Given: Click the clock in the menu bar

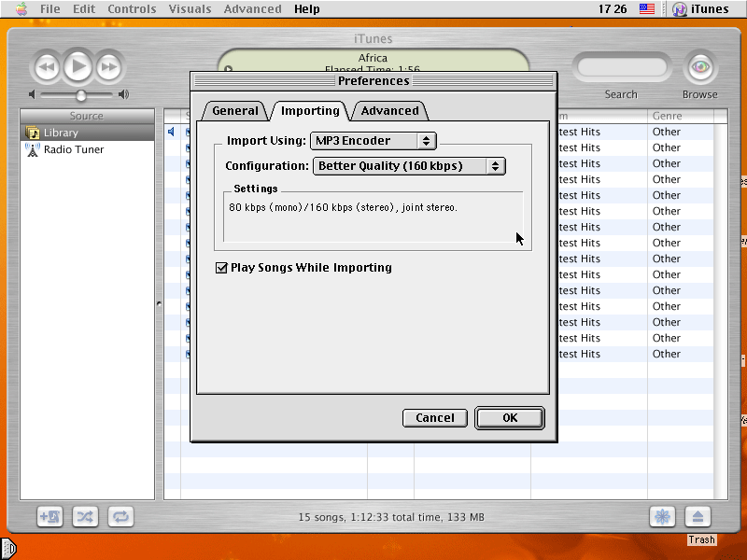Looking at the screenshot, I should click(x=613, y=8).
